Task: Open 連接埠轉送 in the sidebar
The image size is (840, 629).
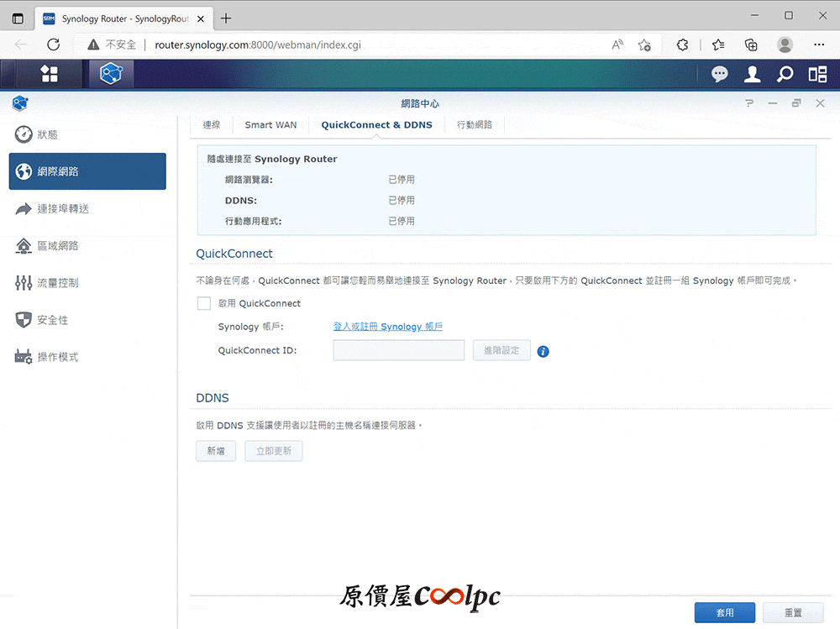Action: pyautogui.click(x=87, y=208)
